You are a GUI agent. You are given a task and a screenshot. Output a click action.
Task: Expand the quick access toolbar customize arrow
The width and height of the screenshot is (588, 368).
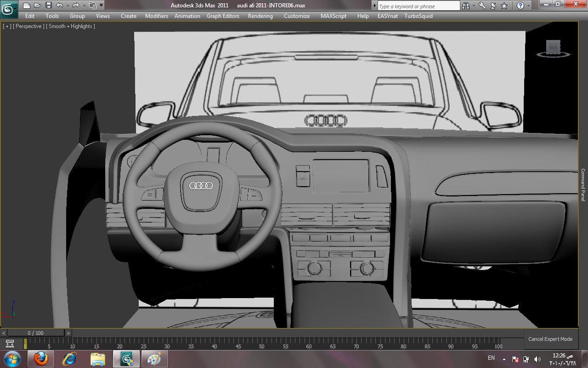[x=101, y=6]
